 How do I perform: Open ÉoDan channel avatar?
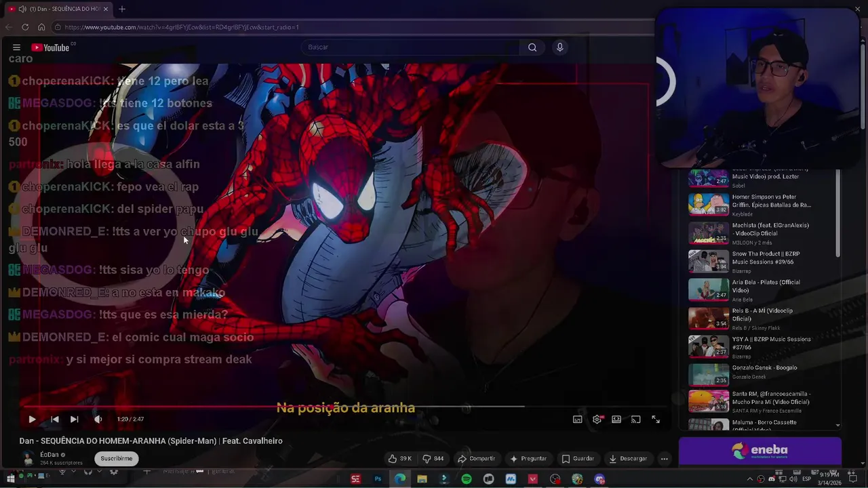point(28,459)
